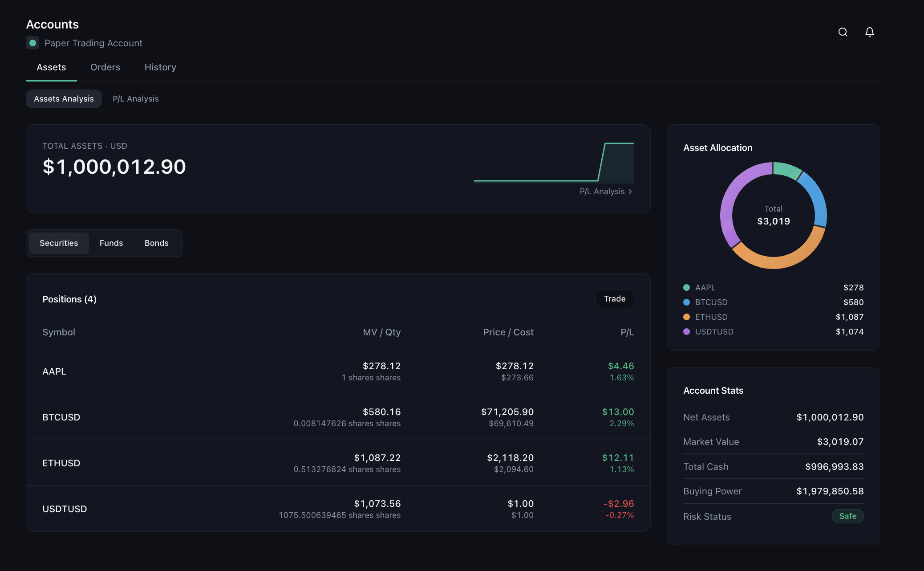
Task: Click the green Paper Trading Account indicator
Action: point(32,43)
